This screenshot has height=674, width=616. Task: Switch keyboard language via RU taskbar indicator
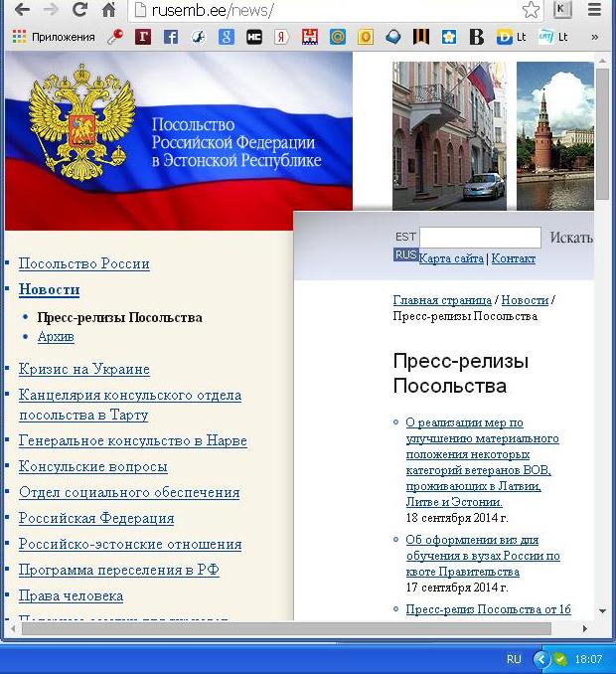[514, 659]
